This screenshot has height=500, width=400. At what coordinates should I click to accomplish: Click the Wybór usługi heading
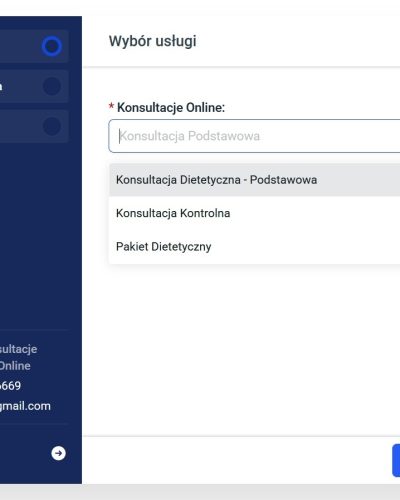coord(152,41)
